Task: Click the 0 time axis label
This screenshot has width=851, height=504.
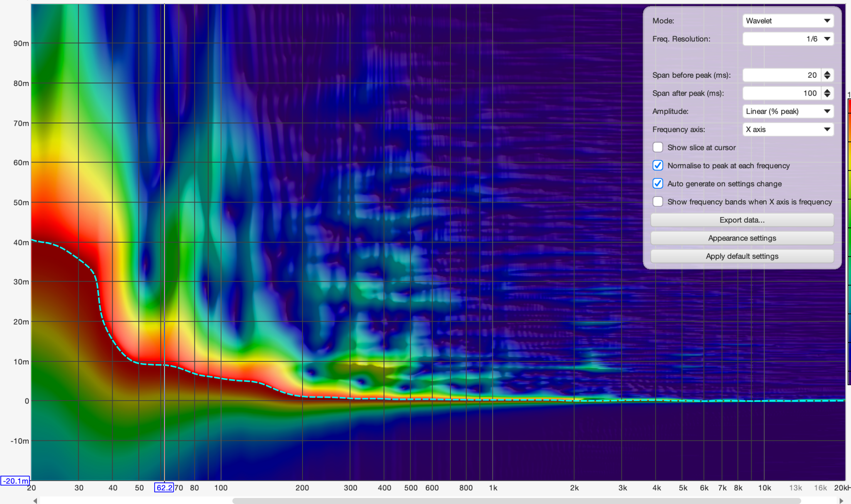Action: [x=27, y=401]
